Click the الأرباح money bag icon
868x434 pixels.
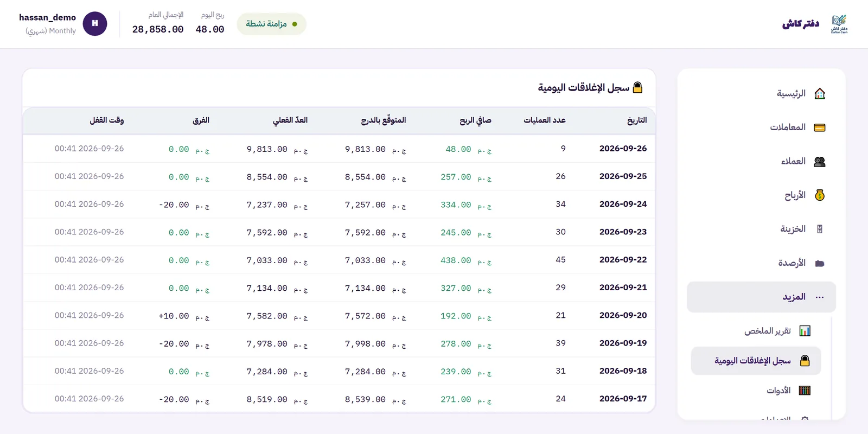click(x=820, y=195)
